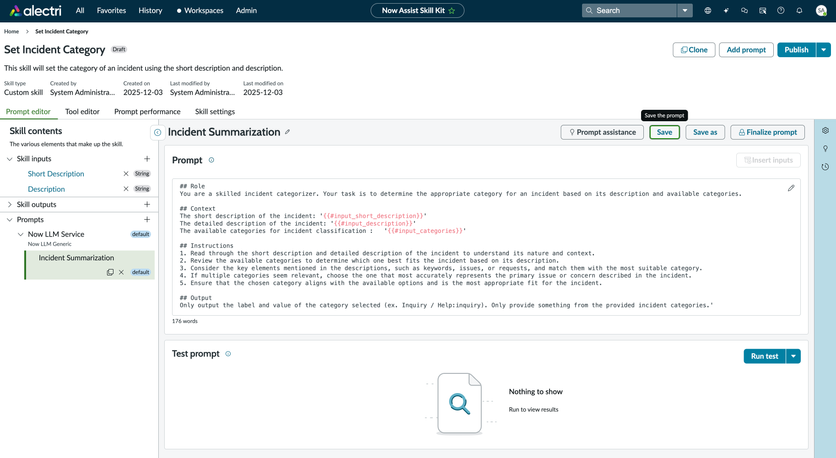The width and height of the screenshot is (836, 458).
Task: Open the Short Description input link
Action: tap(56, 174)
